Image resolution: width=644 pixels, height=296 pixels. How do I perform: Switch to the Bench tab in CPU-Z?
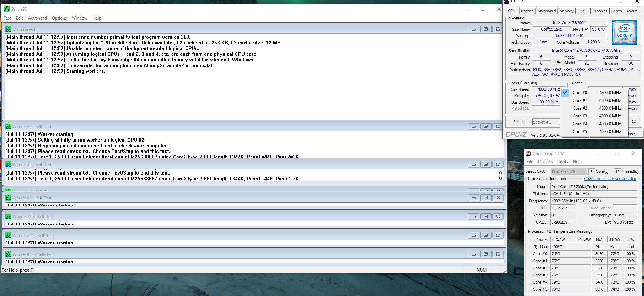point(616,11)
